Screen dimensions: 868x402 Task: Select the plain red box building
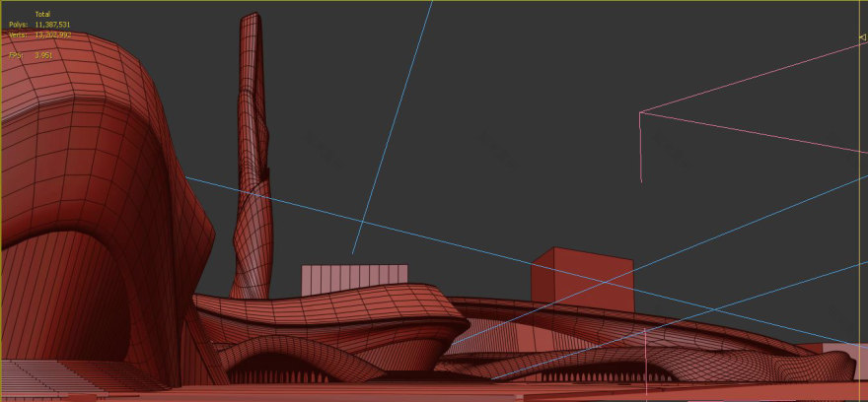pyautogui.click(x=581, y=276)
